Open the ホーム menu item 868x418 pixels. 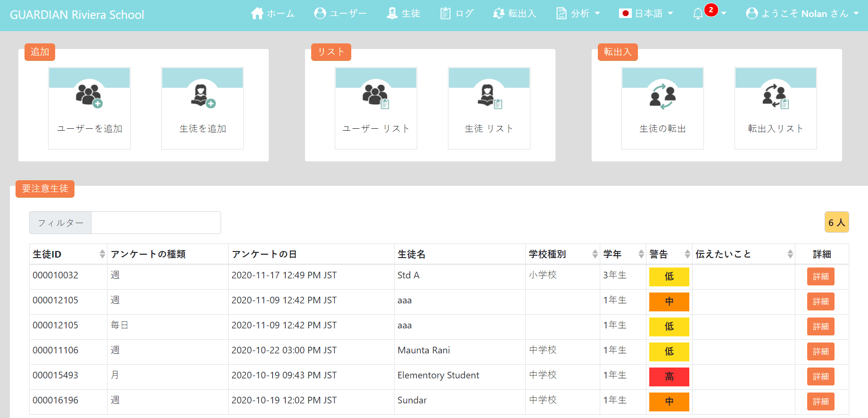tap(281, 14)
